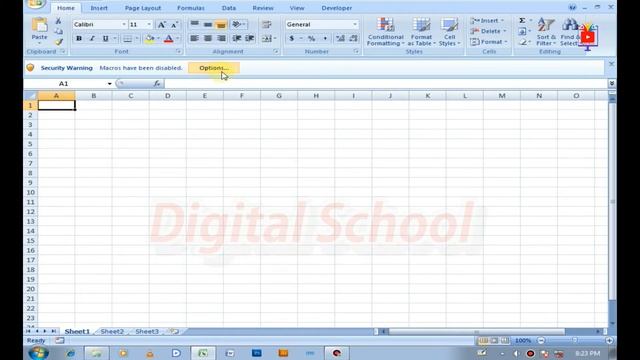
Task: Open the Font Color dropdown arrow
Action: [178, 38]
